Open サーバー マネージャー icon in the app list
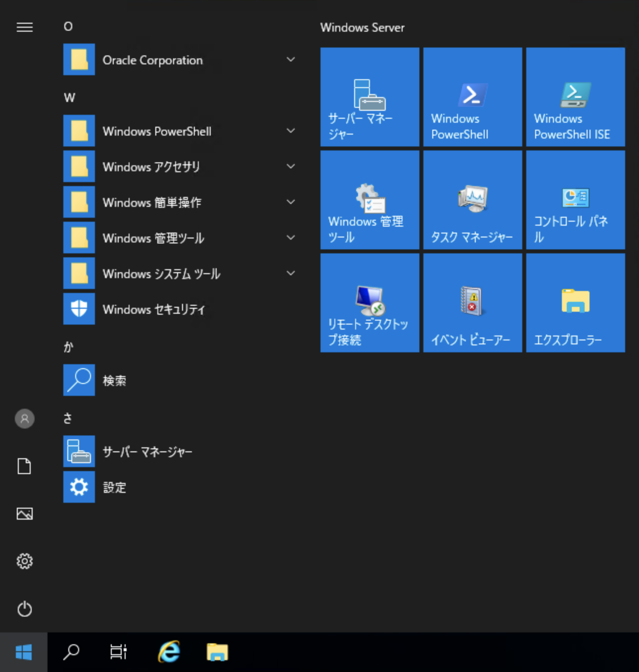 (79, 451)
